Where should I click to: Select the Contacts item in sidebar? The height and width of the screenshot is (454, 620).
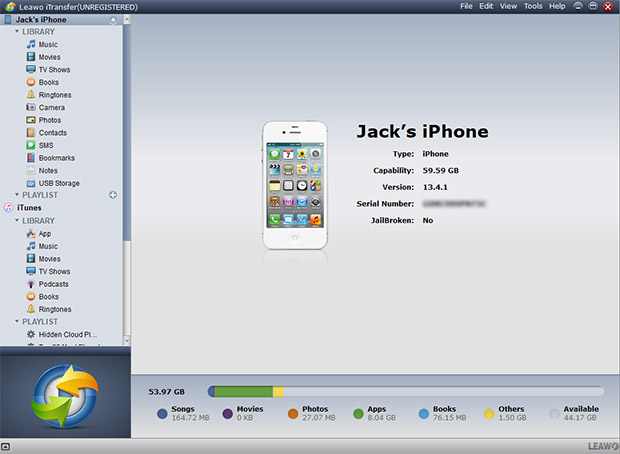pyautogui.click(x=52, y=133)
